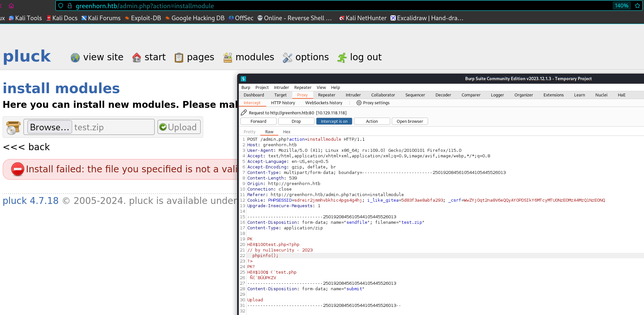644x315 pixels.
Task: Switch to the Learn tab
Action: [579, 95]
